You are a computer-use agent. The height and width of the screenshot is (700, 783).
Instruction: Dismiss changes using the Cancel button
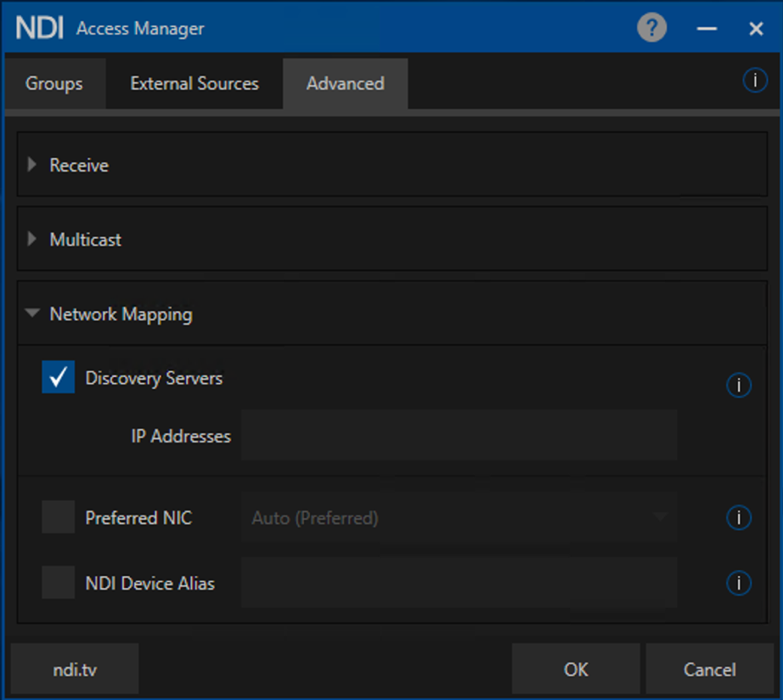[710, 669]
